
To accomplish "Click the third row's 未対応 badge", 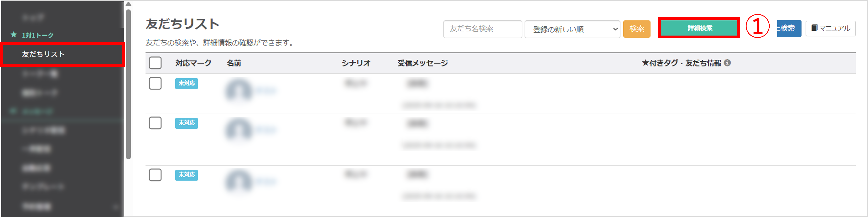I will pos(186,175).
